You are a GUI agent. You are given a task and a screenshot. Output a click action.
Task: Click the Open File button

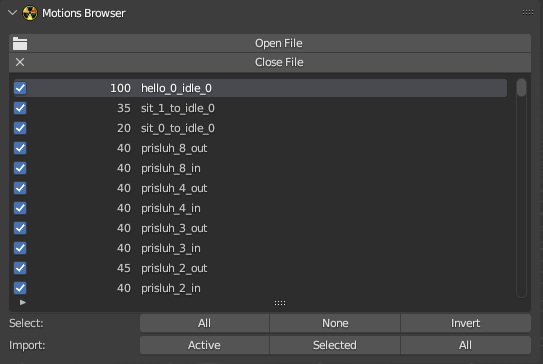point(270,43)
